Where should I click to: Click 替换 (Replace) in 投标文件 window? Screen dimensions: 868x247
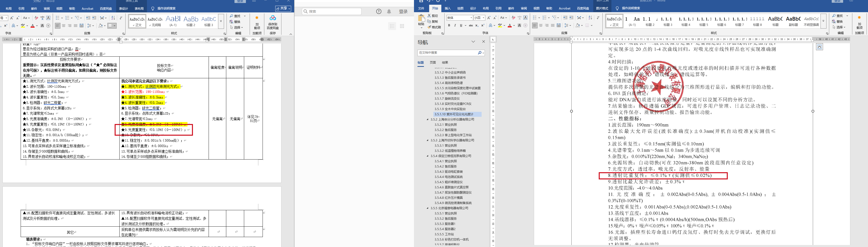tap(838, 22)
